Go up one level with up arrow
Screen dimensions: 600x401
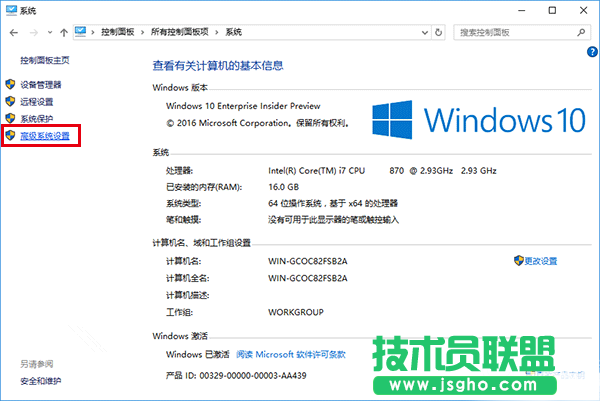click(64, 33)
